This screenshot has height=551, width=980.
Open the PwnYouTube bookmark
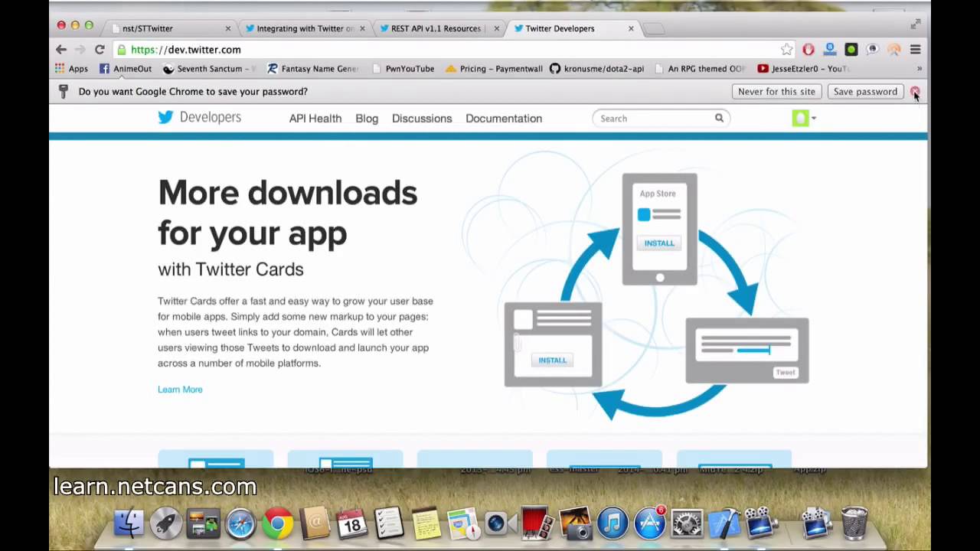pos(403,69)
